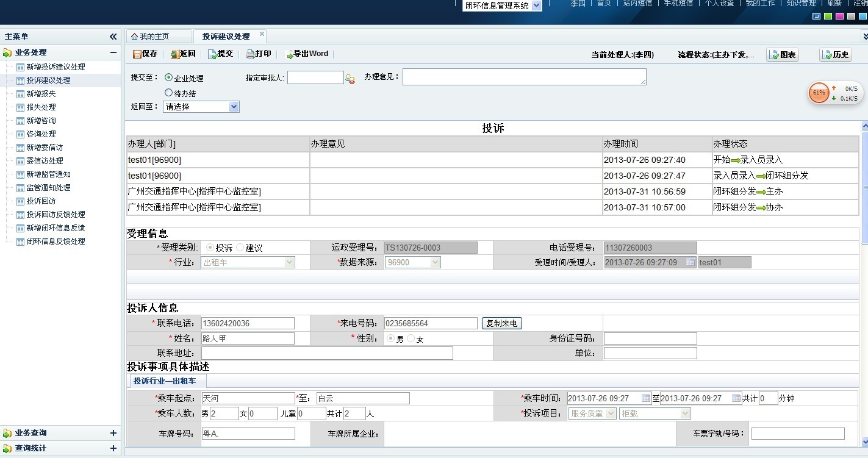Open 新增委信访 in the sidebar
The image size is (868, 458).
coord(45,148)
